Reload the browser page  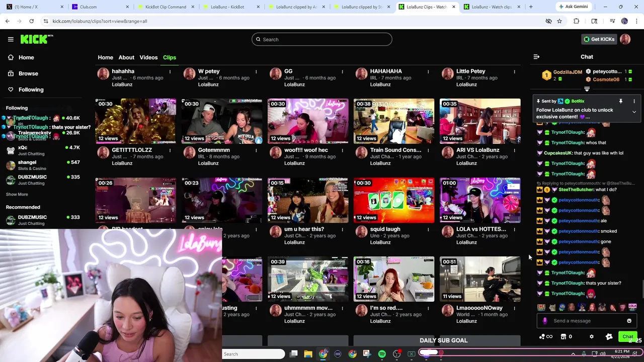[x=31, y=21]
